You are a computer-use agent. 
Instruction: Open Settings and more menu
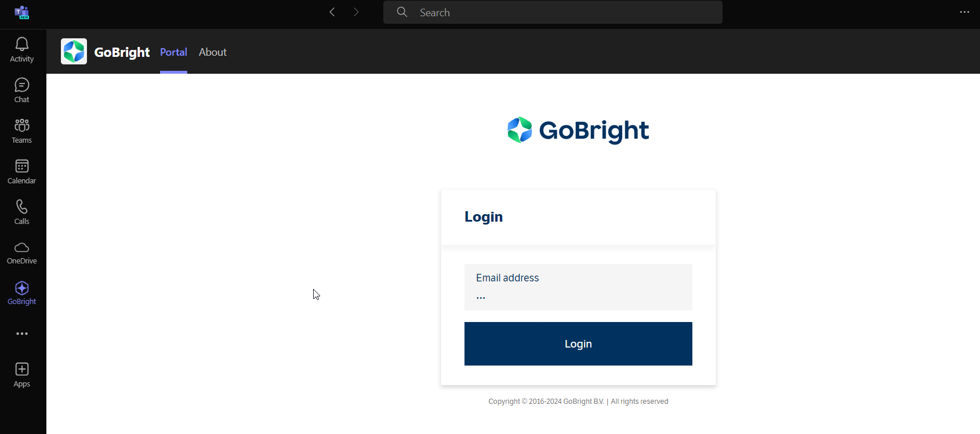(964, 12)
